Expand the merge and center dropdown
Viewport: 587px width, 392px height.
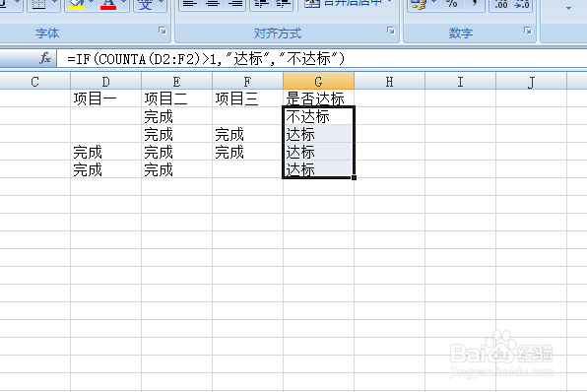click(x=390, y=3)
